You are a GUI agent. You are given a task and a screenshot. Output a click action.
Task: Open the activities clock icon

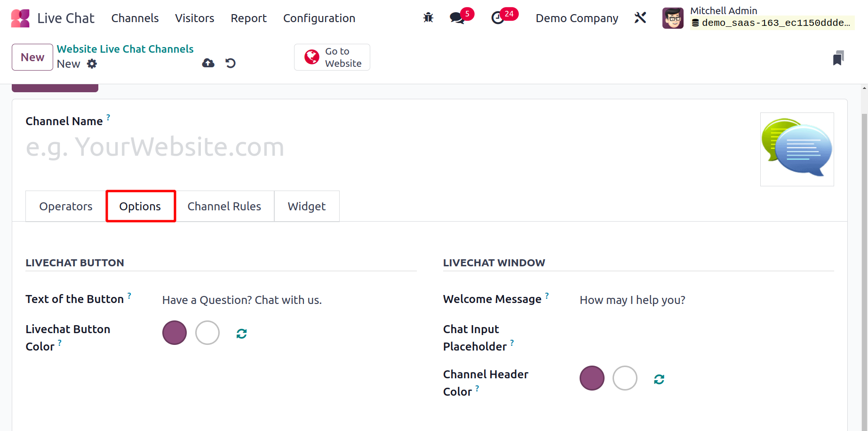(x=498, y=18)
